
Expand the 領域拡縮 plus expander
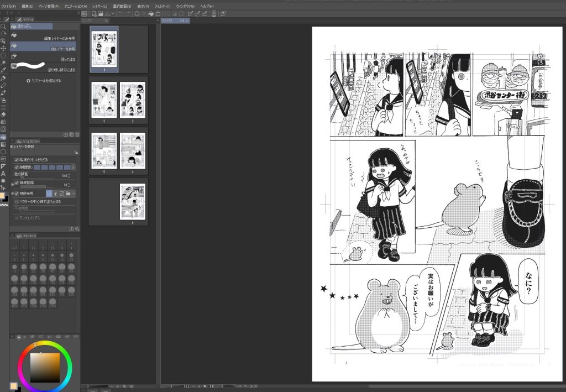(x=12, y=182)
